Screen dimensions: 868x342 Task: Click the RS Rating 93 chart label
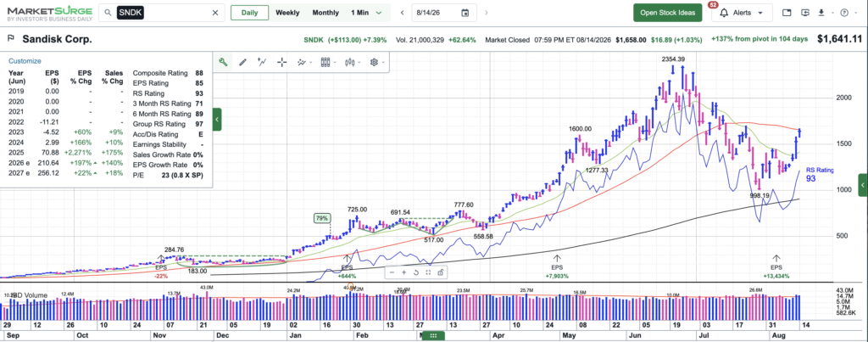click(819, 174)
